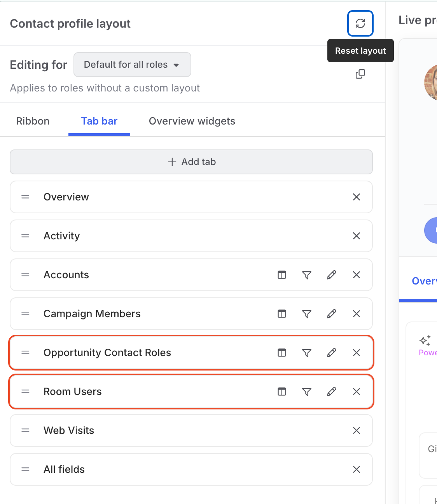Click drag handle on Activity row
The width and height of the screenshot is (437, 504).
coord(25,236)
